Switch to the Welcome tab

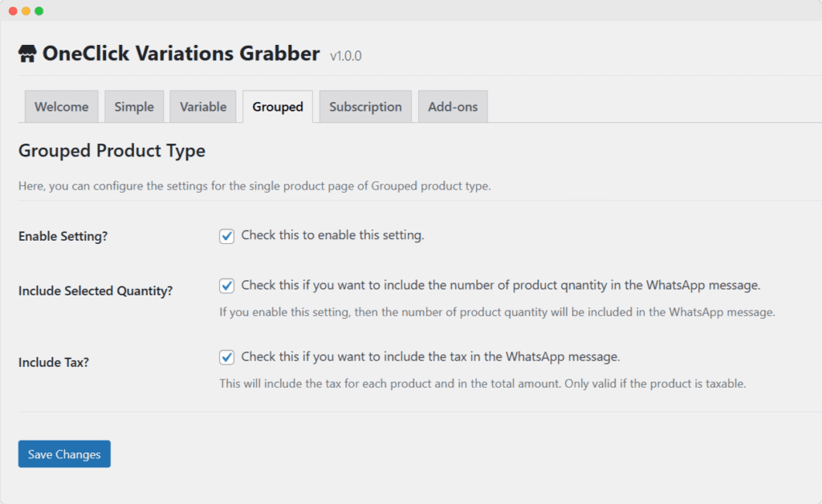point(61,106)
